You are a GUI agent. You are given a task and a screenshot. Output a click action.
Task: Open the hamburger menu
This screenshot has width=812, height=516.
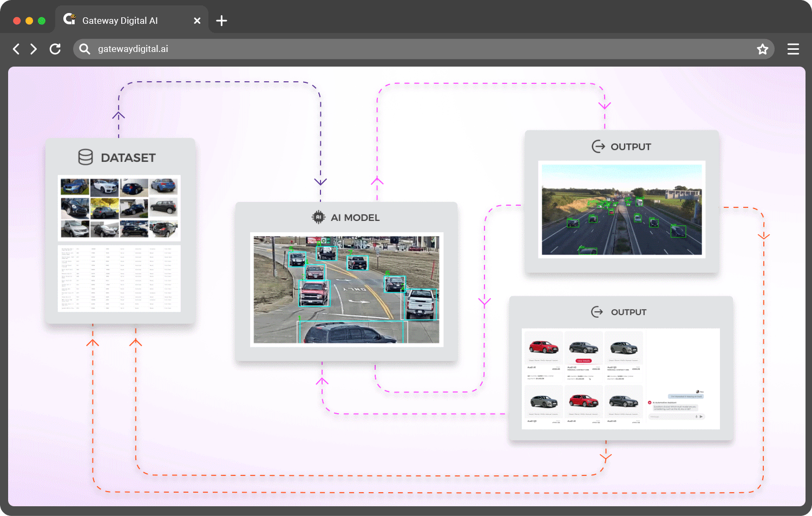pyautogui.click(x=793, y=49)
